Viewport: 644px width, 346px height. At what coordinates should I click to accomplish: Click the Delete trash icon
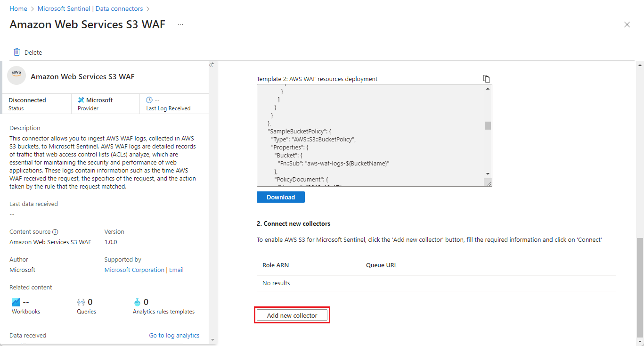click(x=17, y=52)
